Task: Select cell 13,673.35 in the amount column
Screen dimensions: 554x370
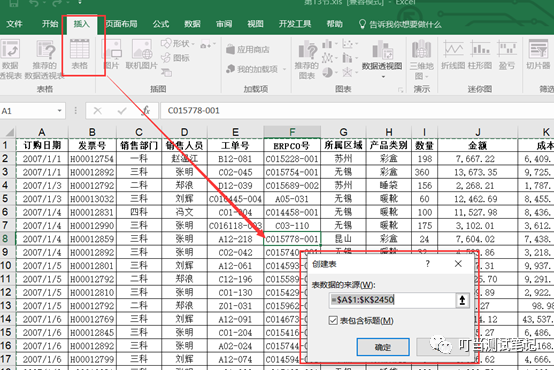Action: [x=478, y=172]
